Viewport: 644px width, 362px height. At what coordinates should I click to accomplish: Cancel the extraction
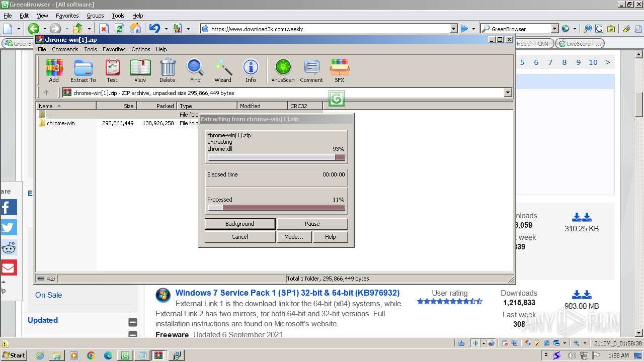[239, 237]
